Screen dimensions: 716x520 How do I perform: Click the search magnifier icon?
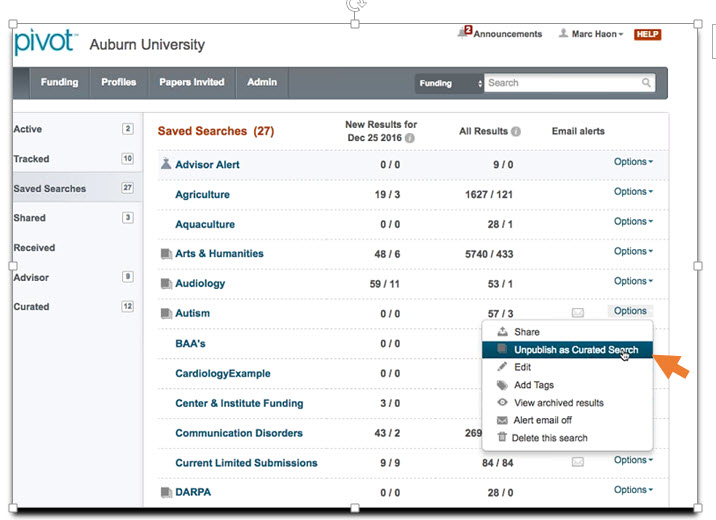coord(647,83)
